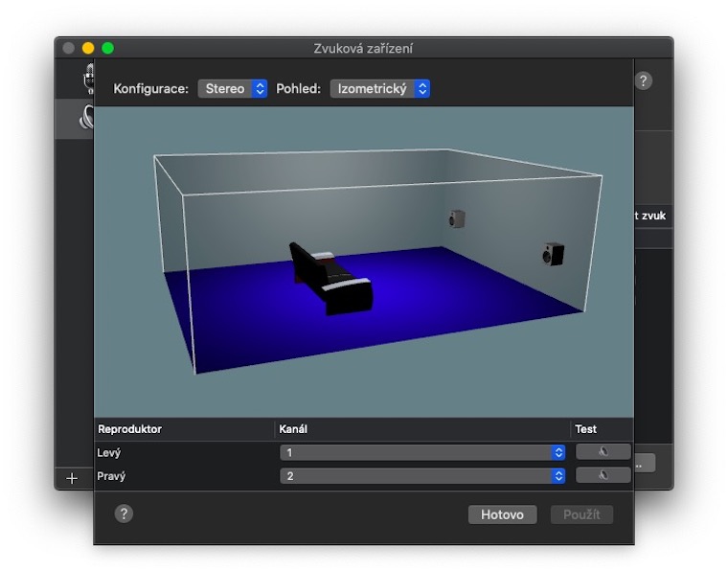
Task: Open help in Zvuková zařízení window
Action: tap(644, 81)
